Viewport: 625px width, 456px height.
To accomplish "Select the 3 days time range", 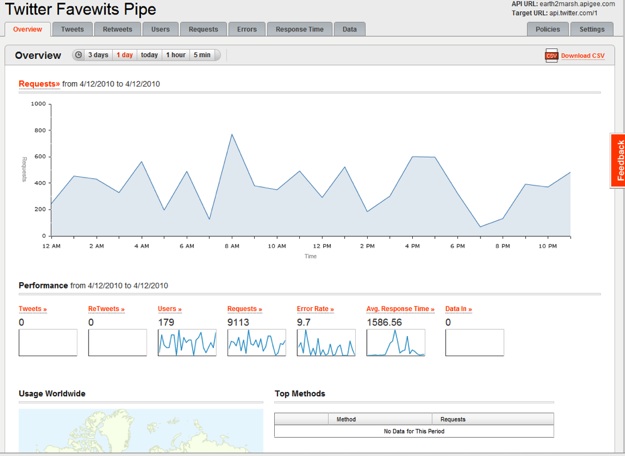I will coord(98,55).
